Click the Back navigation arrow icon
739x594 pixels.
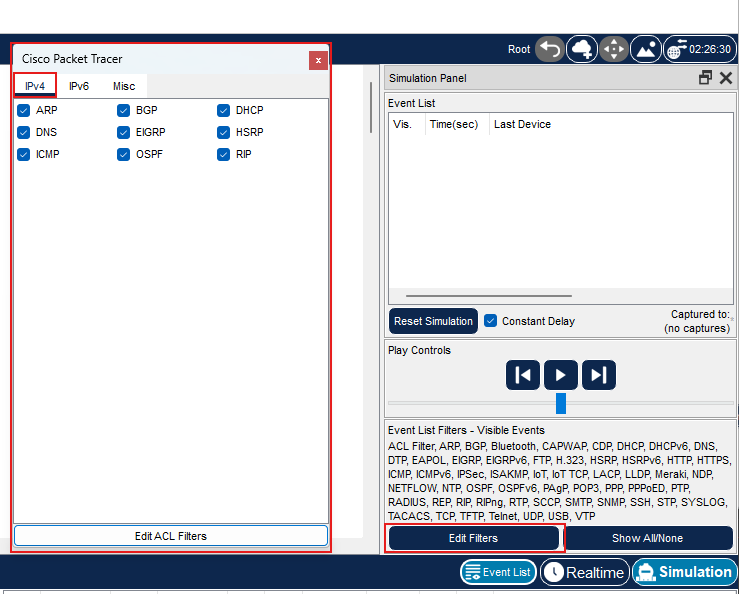tap(549, 49)
